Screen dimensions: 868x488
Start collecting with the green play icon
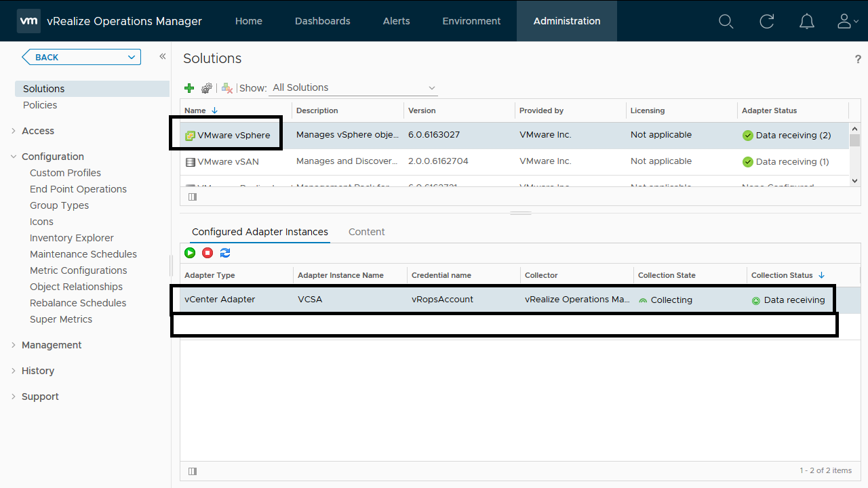pyautogui.click(x=190, y=253)
